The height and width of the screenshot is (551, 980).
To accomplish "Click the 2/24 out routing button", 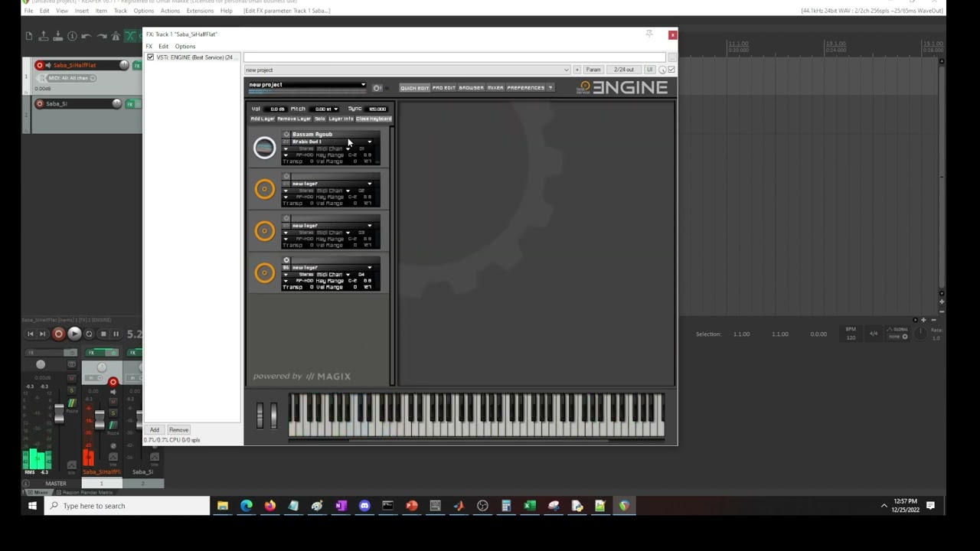I will pyautogui.click(x=624, y=70).
